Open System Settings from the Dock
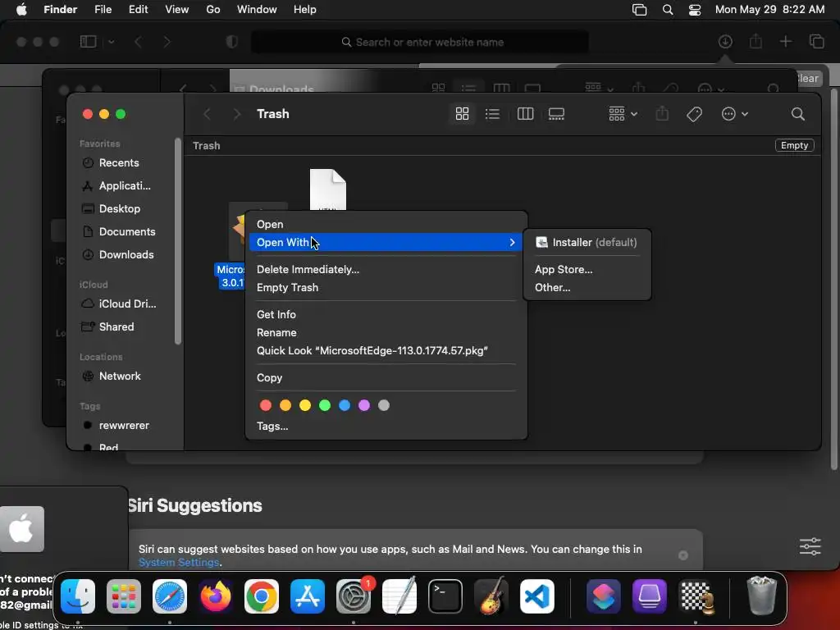840x630 pixels. (354, 596)
